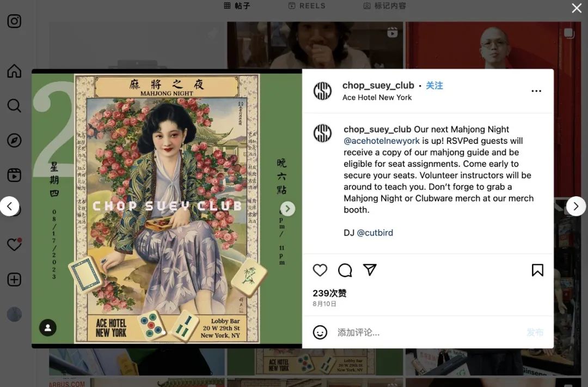The image size is (588, 387).
Task: Create new post with plus icon
Action: [x=14, y=280]
